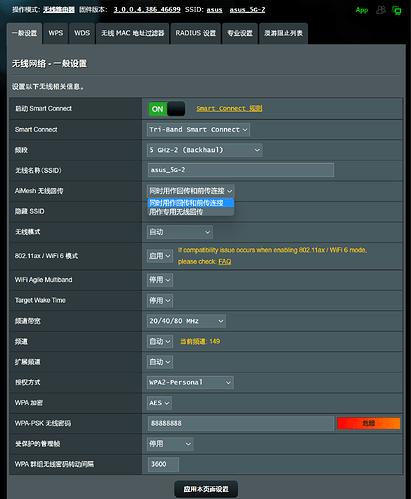Open the channel 自动 dropdown
Screen dimensions: 411x499
[x=160, y=342]
